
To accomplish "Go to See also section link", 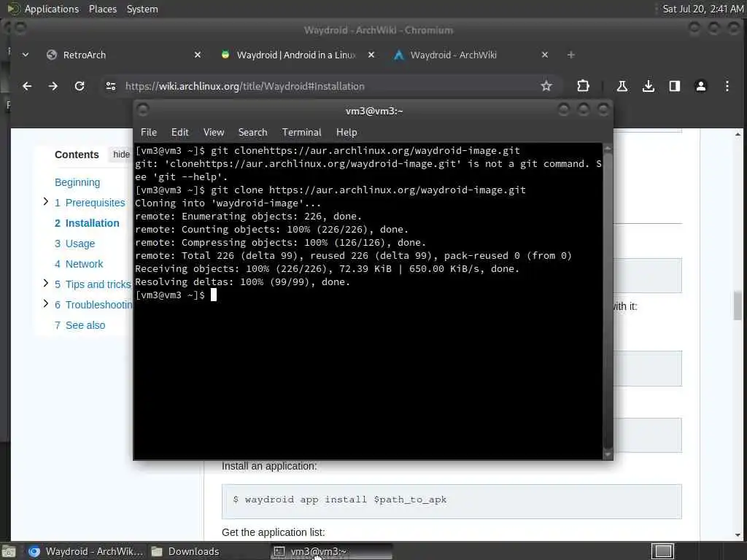I will pos(80,326).
